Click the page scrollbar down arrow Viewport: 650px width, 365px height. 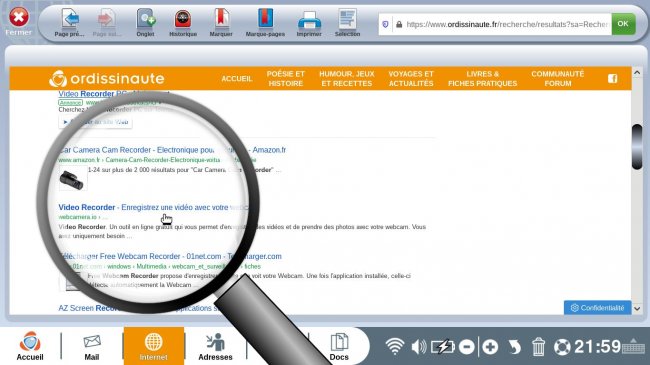point(637,309)
